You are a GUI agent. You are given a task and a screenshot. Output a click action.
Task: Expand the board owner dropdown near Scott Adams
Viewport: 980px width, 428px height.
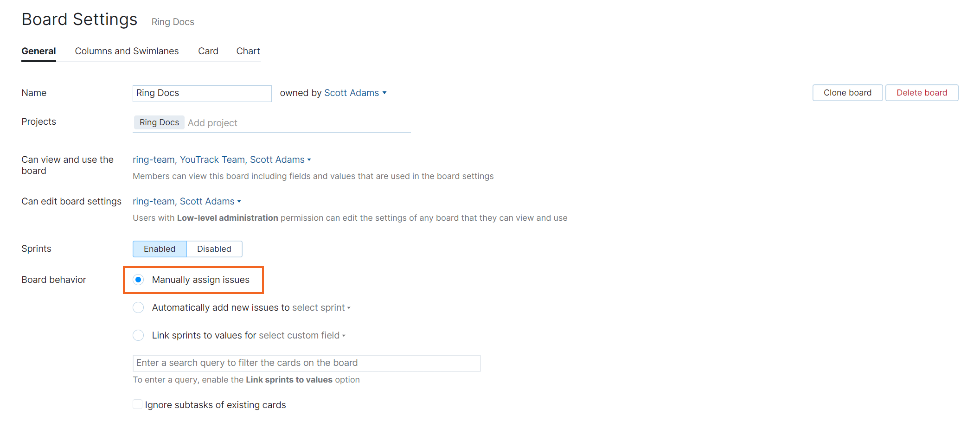(x=385, y=93)
